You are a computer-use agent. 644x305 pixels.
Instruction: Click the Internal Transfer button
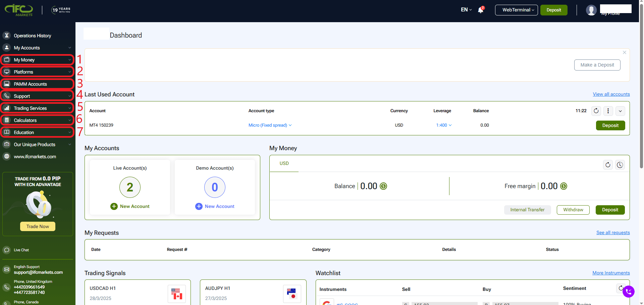[x=528, y=210]
